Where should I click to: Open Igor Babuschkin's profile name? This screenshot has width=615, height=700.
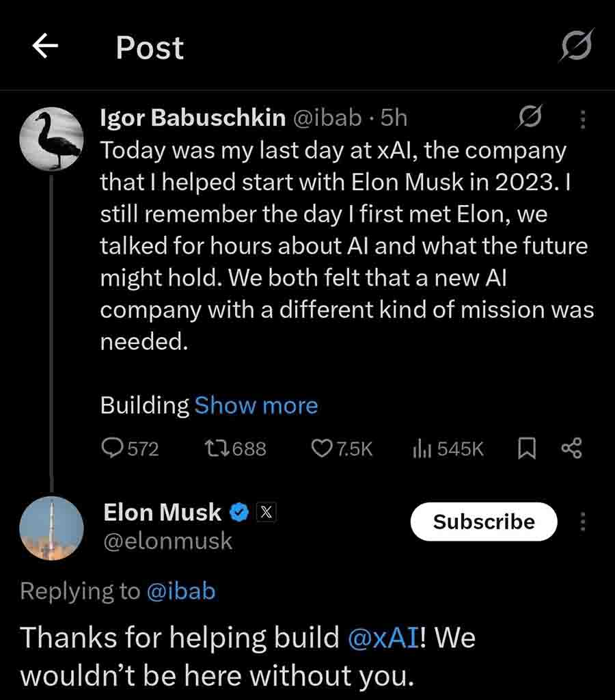[x=193, y=118]
